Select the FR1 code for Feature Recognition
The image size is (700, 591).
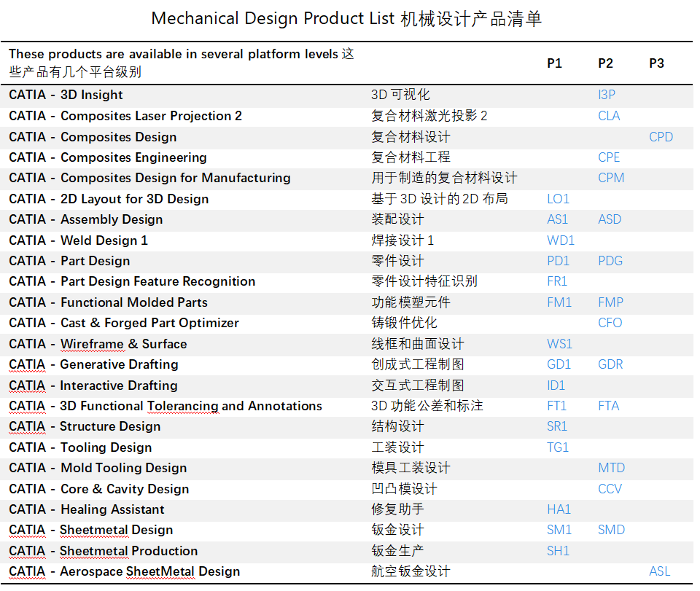tap(557, 281)
